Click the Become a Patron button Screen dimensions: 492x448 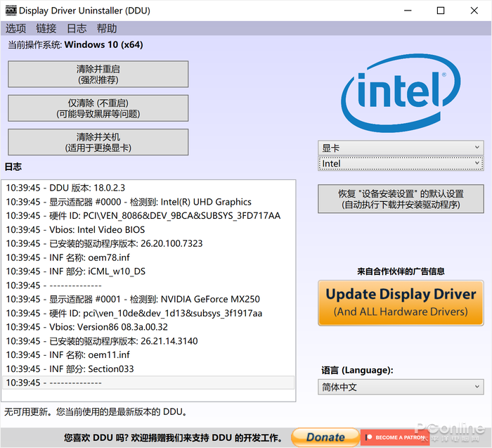tap(396, 437)
